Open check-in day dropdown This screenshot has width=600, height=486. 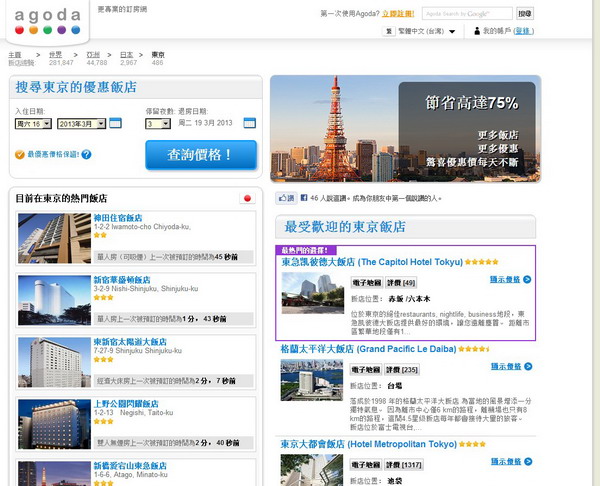pos(33,124)
